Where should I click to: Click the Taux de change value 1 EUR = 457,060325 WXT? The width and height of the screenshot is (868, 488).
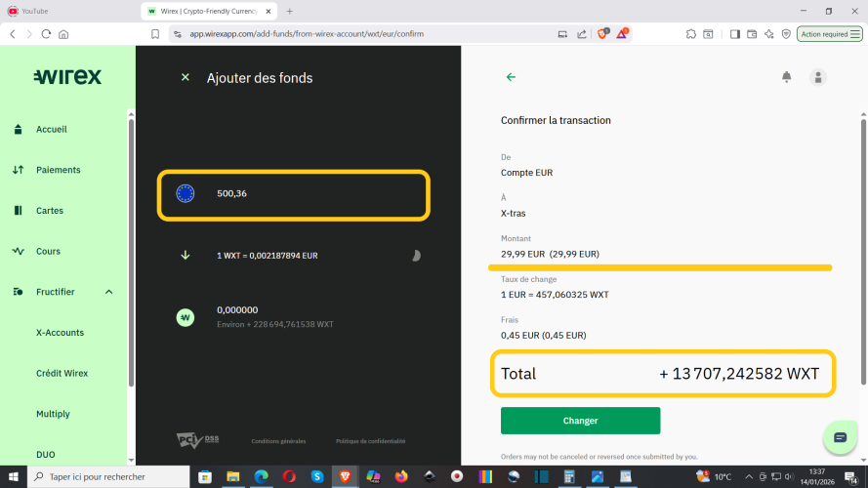click(555, 295)
